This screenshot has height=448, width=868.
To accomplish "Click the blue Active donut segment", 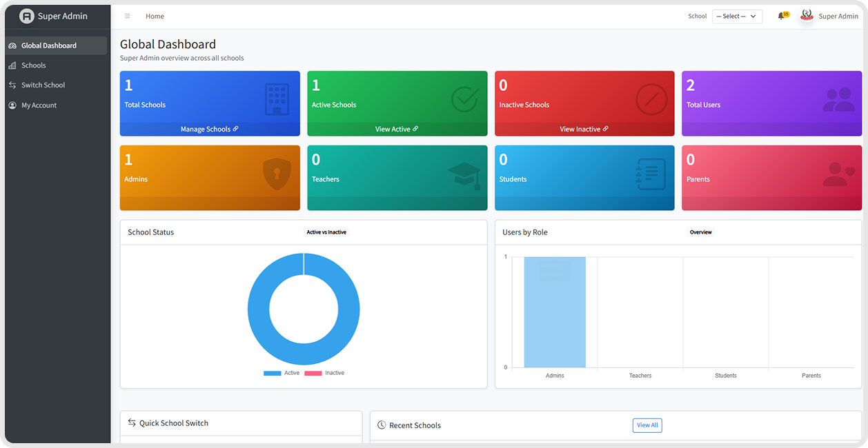I will 259,310.
